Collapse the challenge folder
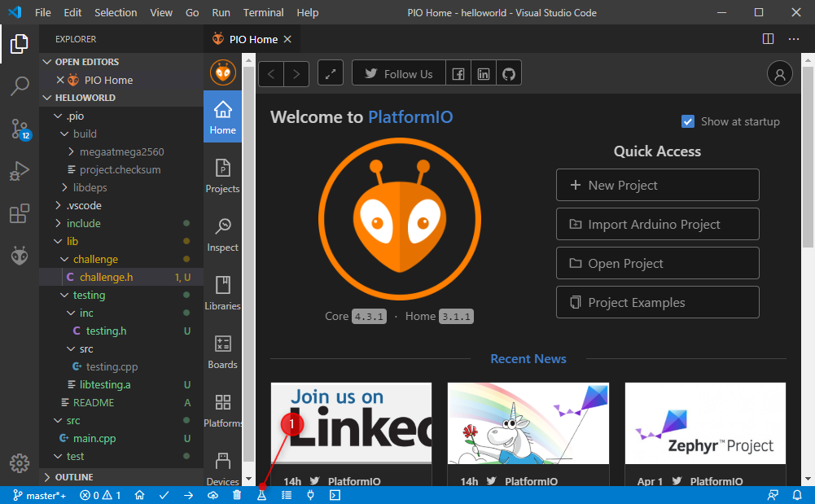 point(121,259)
